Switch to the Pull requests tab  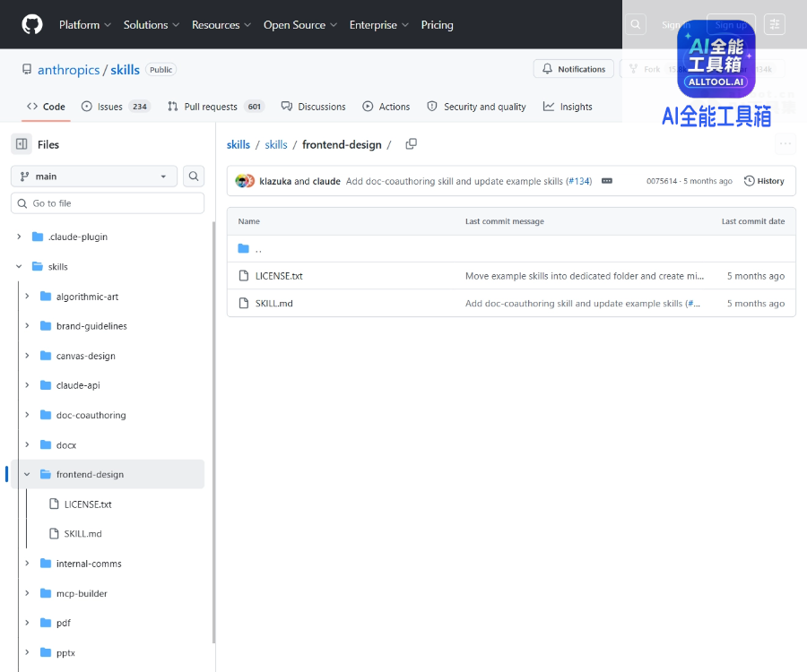pos(215,107)
